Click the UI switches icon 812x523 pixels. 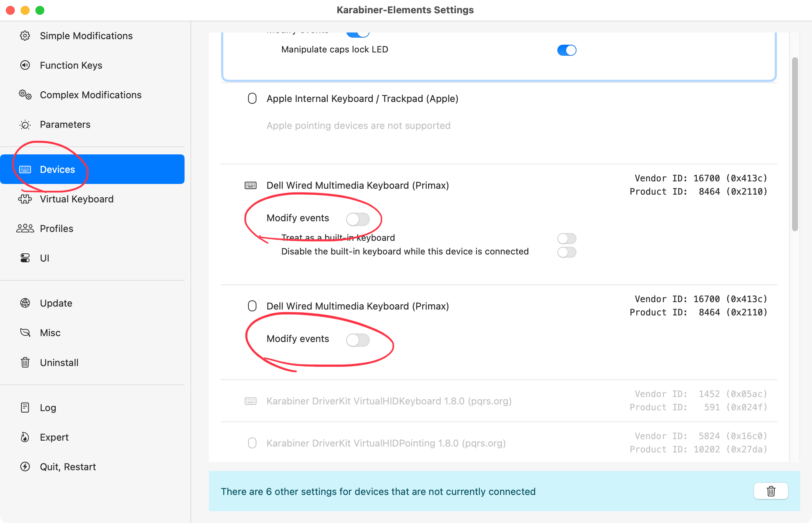[25, 258]
